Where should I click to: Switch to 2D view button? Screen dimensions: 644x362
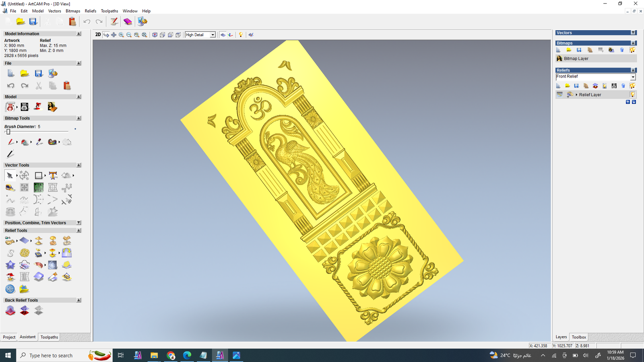98,35
